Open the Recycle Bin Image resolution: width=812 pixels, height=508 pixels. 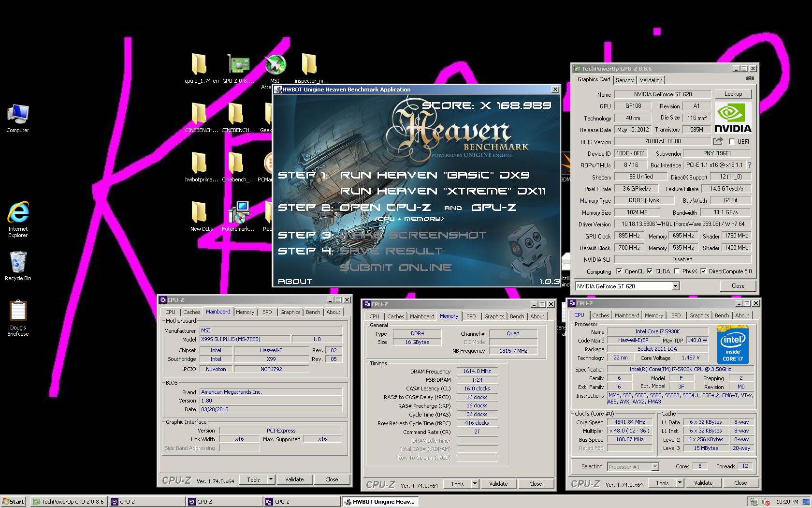[x=18, y=262]
